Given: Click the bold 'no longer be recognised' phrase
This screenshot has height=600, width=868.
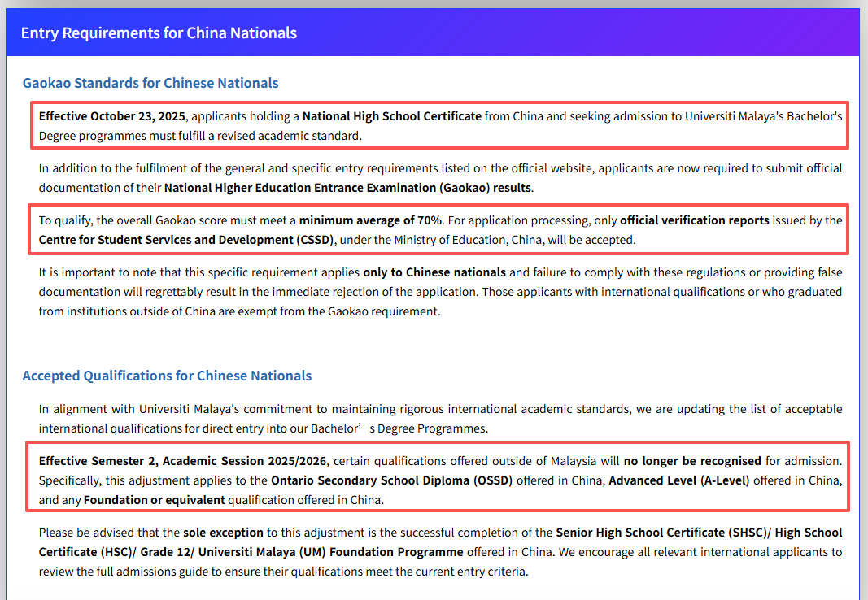Looking at the screenshot, I should point(692,461).
